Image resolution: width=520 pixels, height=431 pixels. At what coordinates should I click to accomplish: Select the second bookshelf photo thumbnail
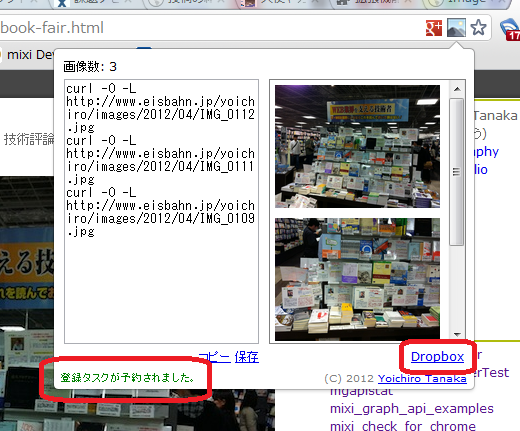pos(357,279)
